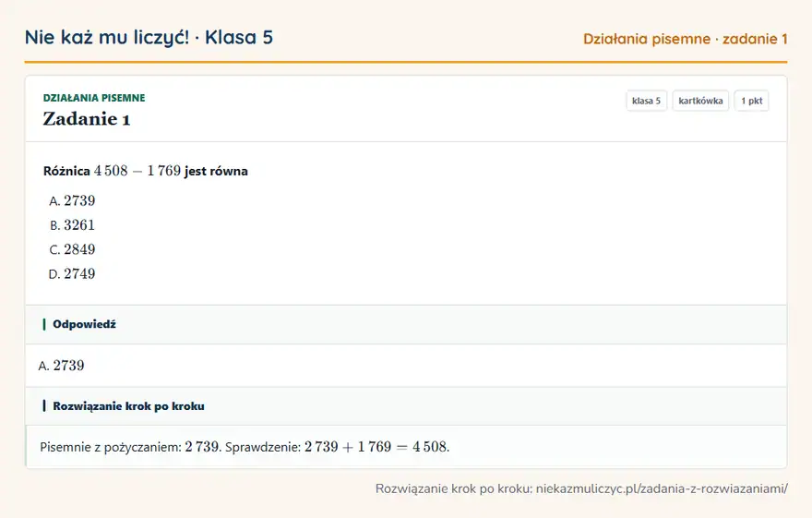Click the 'klasa 5' tag
812x518 pixels.
646,101
